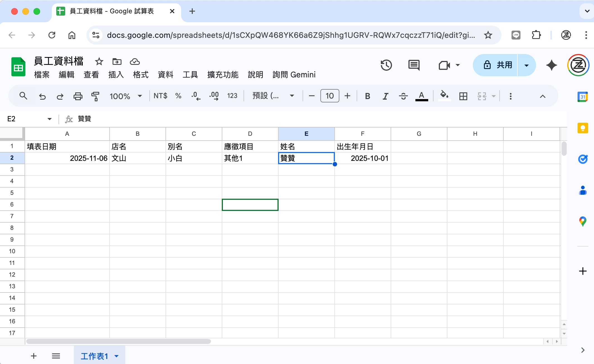The image size is (594, 364).
Task: Click the Google Meet camera icon
Action: (445, 65)
